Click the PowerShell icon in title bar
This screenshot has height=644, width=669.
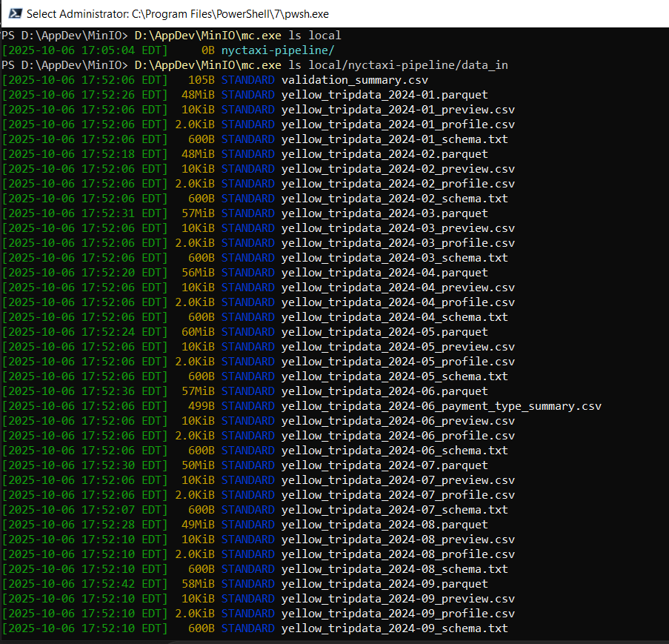(x=15, y=13)
